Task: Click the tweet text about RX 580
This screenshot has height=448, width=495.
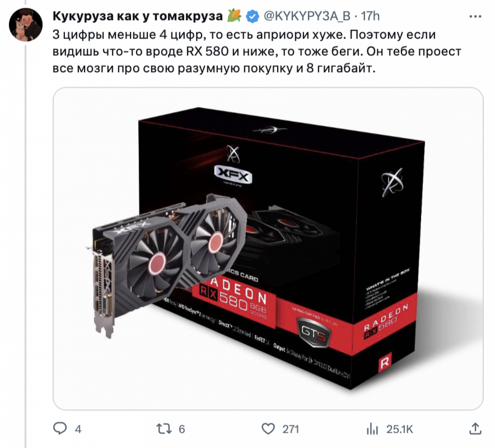Action: click(x=257, y=52)
